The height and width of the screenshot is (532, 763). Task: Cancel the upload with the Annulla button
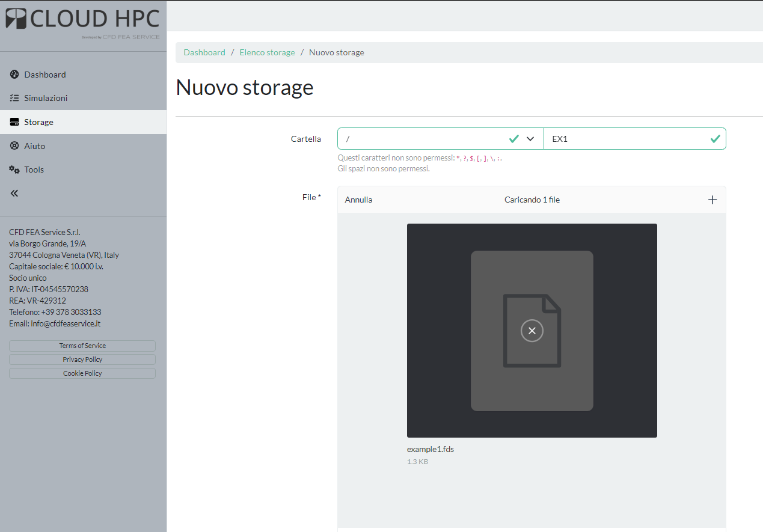(x=358, y=199)
